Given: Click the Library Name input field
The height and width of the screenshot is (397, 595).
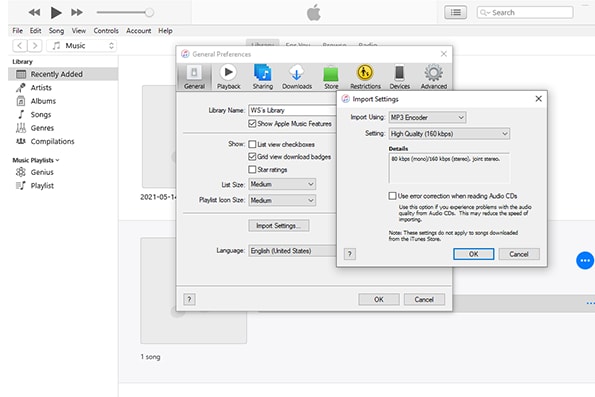Looking at the screenshot, I should (x=293, y=110).
